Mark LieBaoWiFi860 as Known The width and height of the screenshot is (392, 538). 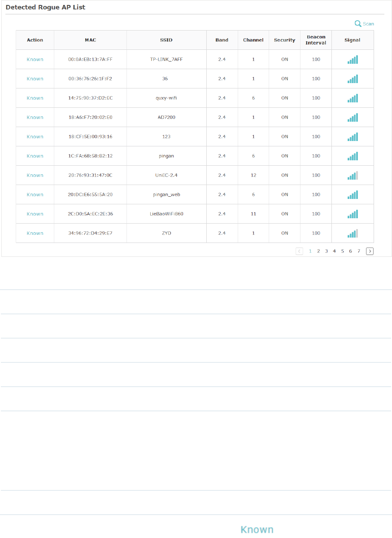click(35, 214)
